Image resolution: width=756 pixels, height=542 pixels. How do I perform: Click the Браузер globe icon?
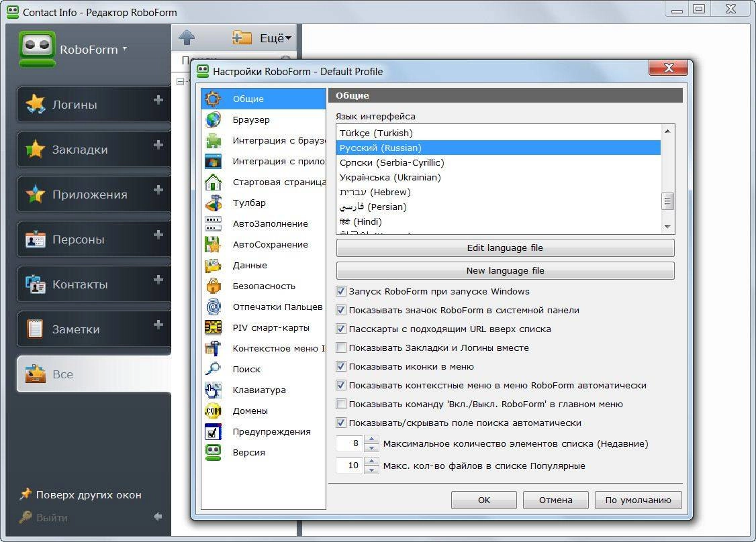(213, 119)
